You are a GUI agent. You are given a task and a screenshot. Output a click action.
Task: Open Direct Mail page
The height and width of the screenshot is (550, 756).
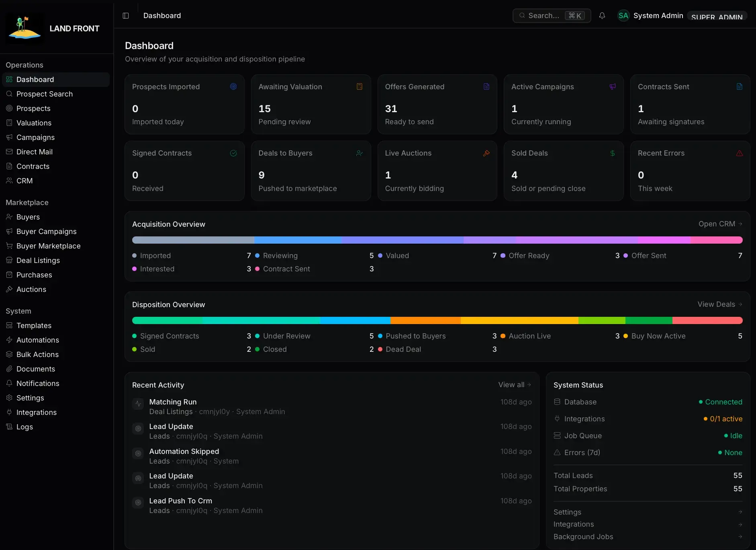pyautogui.click(x=56, y=152)
